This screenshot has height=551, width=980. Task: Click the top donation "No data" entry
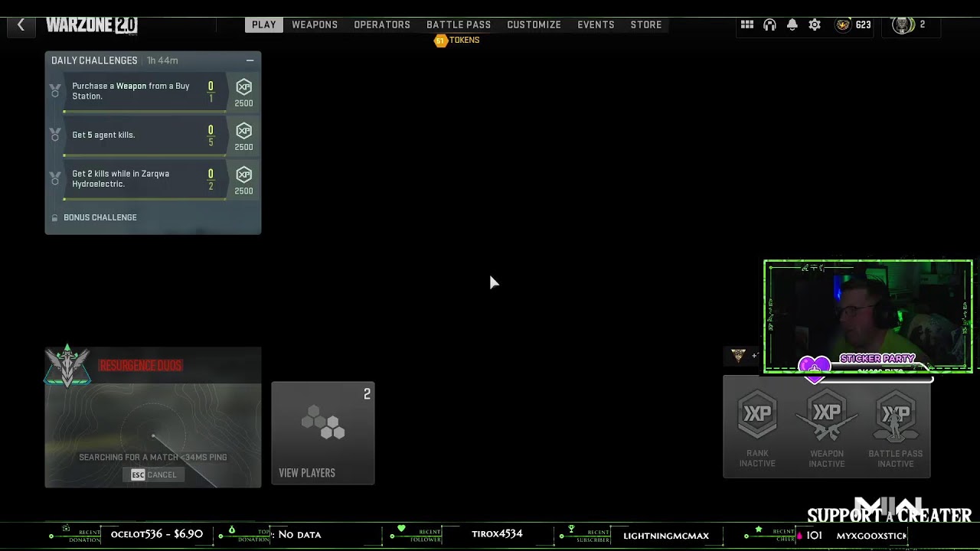point(299,534)
